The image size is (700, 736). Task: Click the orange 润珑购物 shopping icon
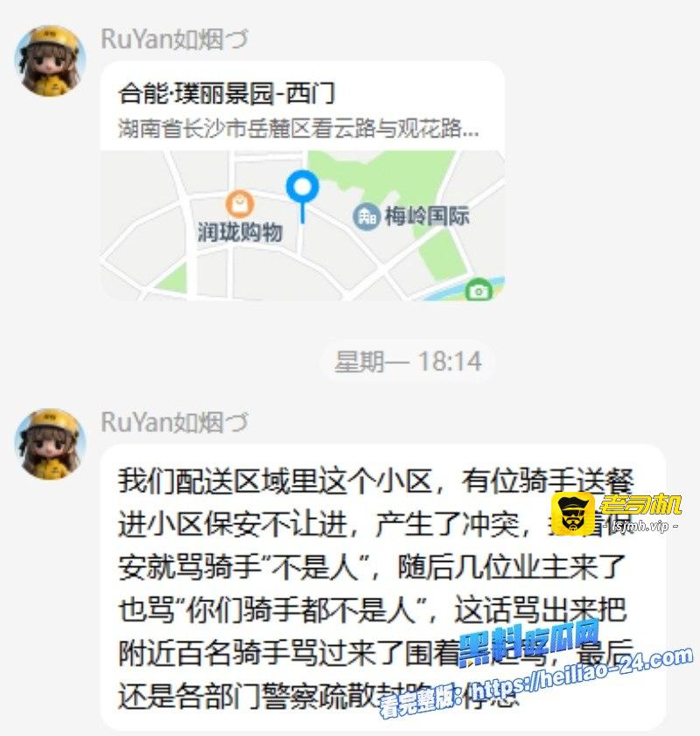click(240, 204)
